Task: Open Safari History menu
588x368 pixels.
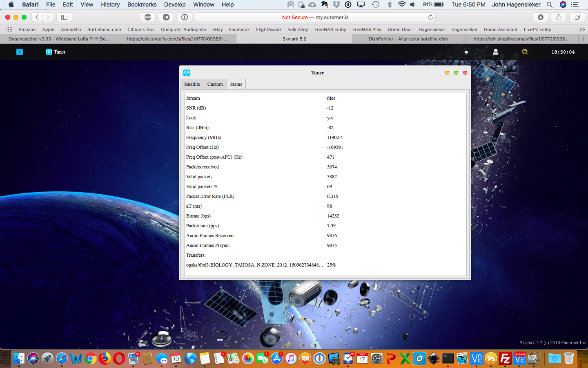Action: click(x=110, y=4)
